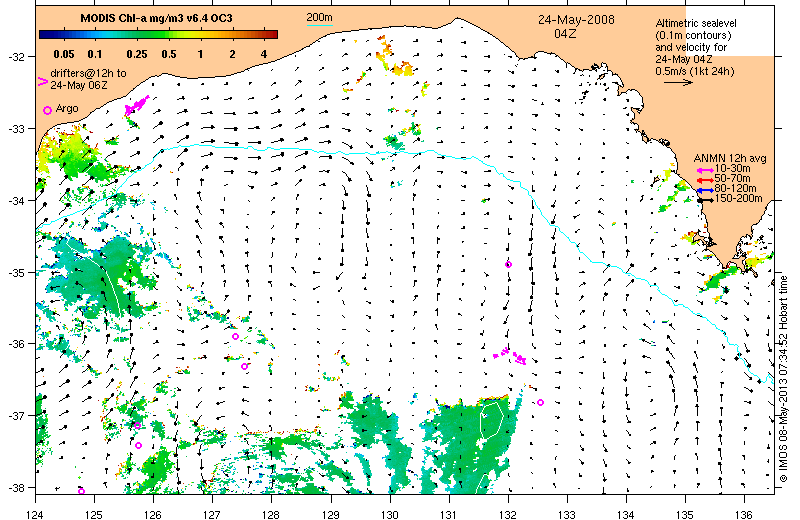This screenshot has width=800, height=520.
Task: Select Argo float marker near 127.5°E, 36.3°S
Action: [x=244, y=366]
